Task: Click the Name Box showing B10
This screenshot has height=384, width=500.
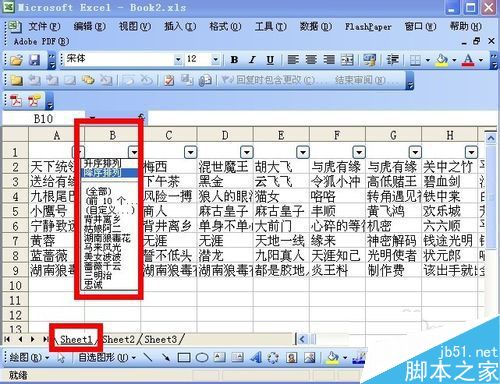Action: [43, 118]
